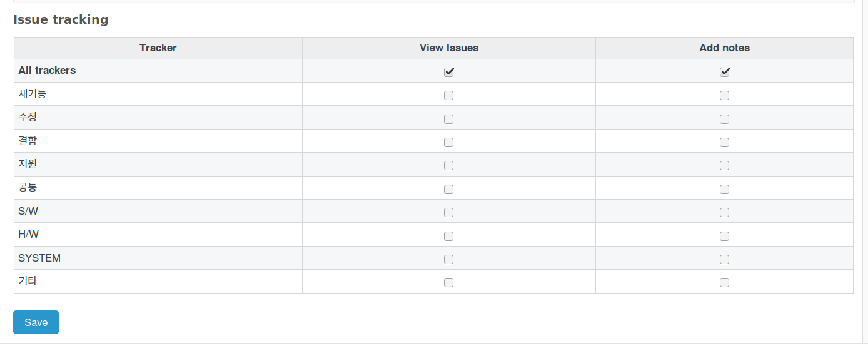This screenshot has height=348, width=868.
Task: Enable Add notes for 기타 tracker
Action: coord(724,282)
